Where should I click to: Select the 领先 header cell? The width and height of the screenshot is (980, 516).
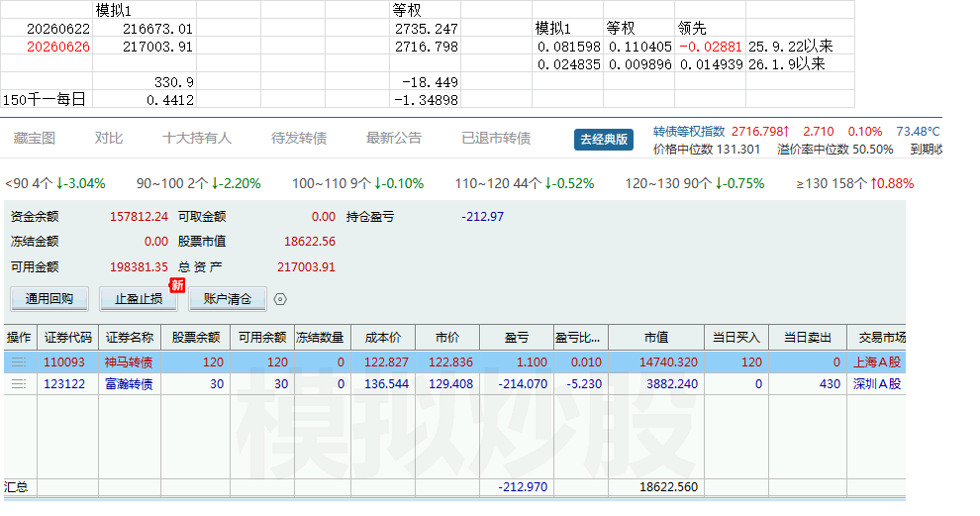click(x=710, y=28)
